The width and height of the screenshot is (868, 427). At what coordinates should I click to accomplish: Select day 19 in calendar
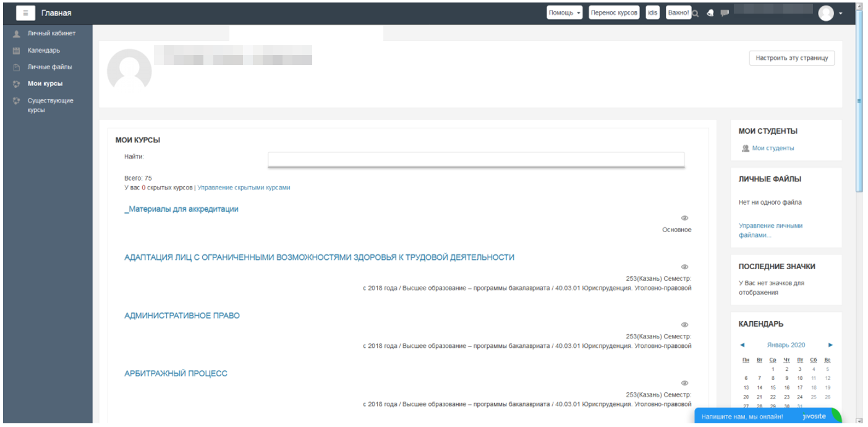pyautogui.click(x=828, y=387)
